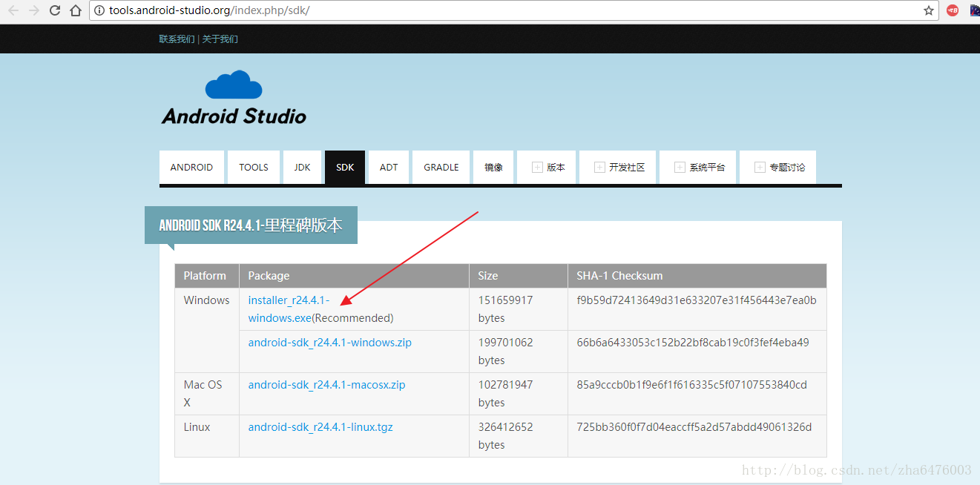Download android-sdk_r24.4.1-windows.zip
980x485 pixels.
tap(330, 343)
